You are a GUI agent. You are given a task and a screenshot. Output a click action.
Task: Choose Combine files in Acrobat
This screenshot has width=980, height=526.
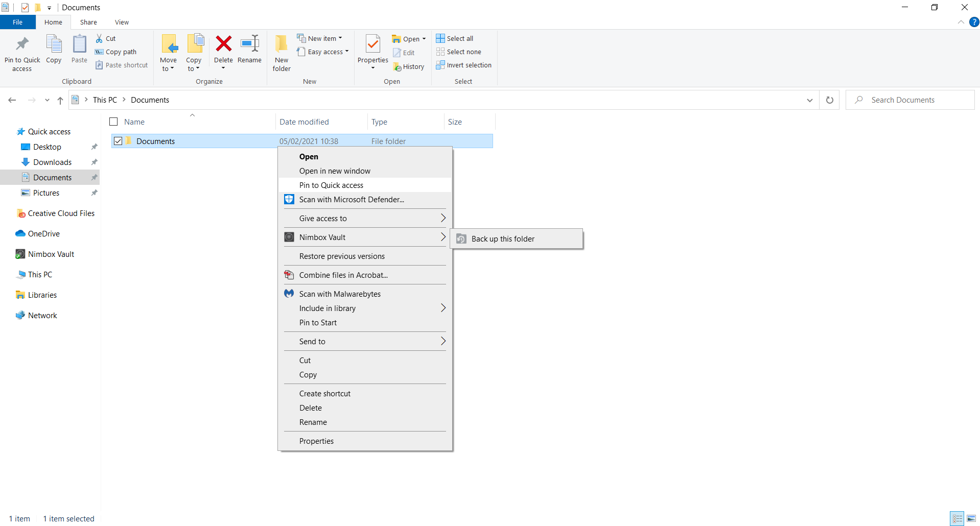click(365, 275)
